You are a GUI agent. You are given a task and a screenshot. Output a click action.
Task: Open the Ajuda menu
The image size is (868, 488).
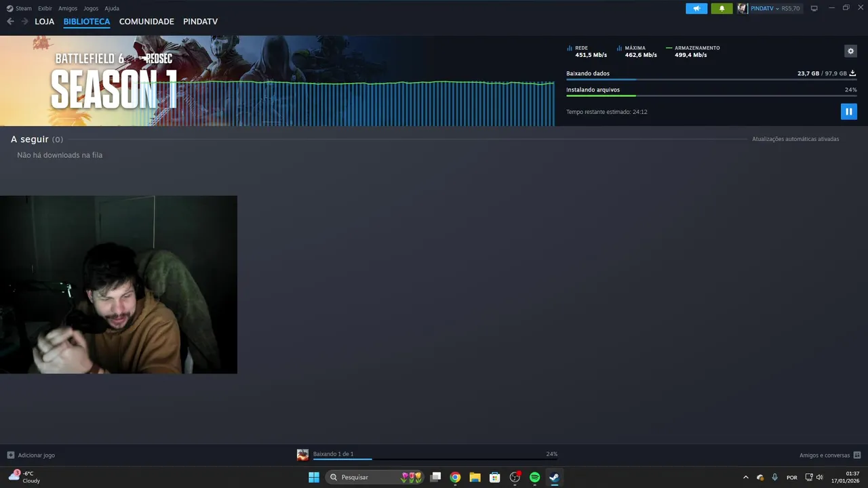coord(112,8)
